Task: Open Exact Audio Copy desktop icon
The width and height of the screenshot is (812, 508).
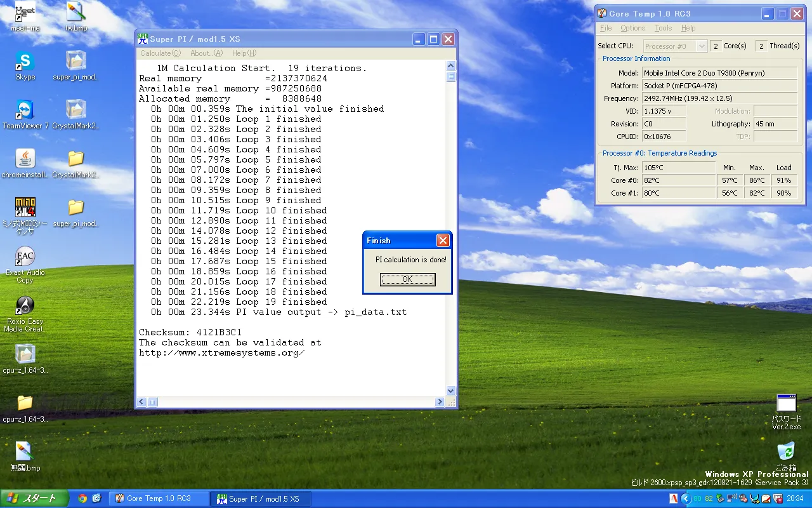Action: pyautogui.click(x=25, y=257)
